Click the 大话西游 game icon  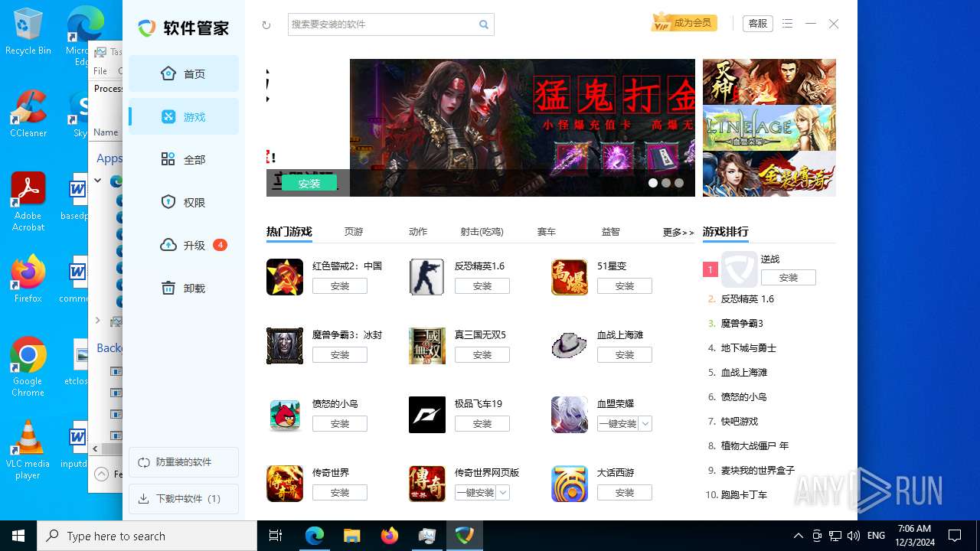point(570,484)
